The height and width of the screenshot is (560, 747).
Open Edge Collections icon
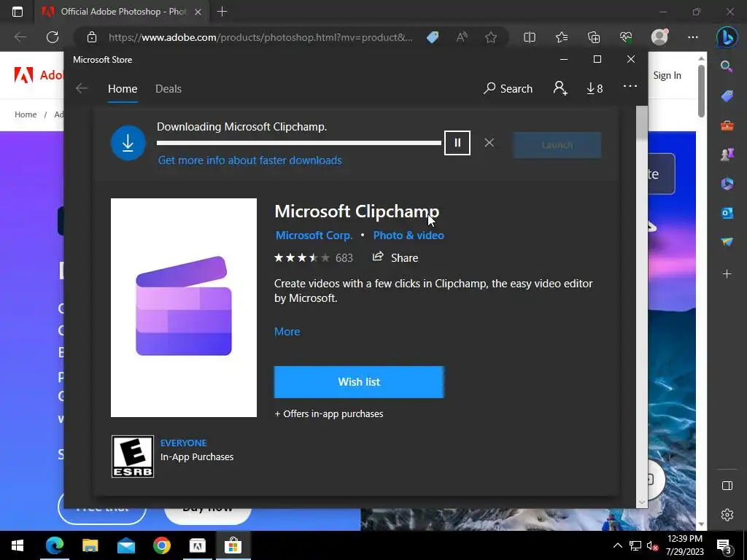pos(594,37)
